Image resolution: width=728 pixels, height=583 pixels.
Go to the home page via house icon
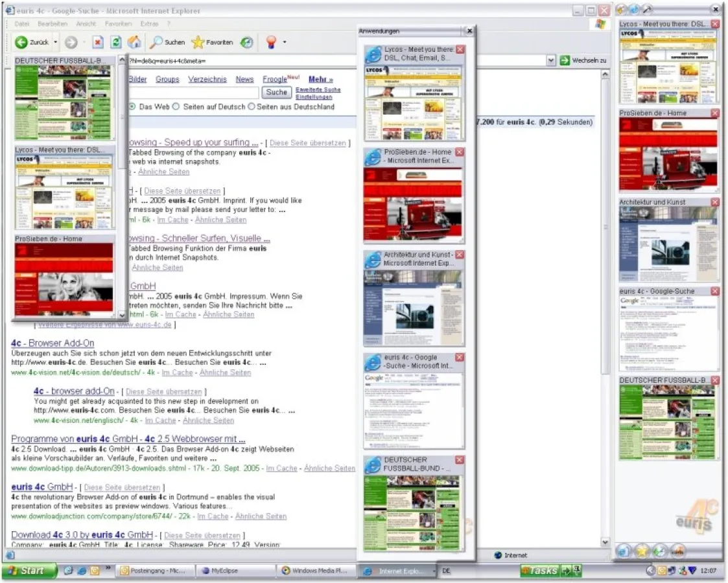[x=134, y=42]
